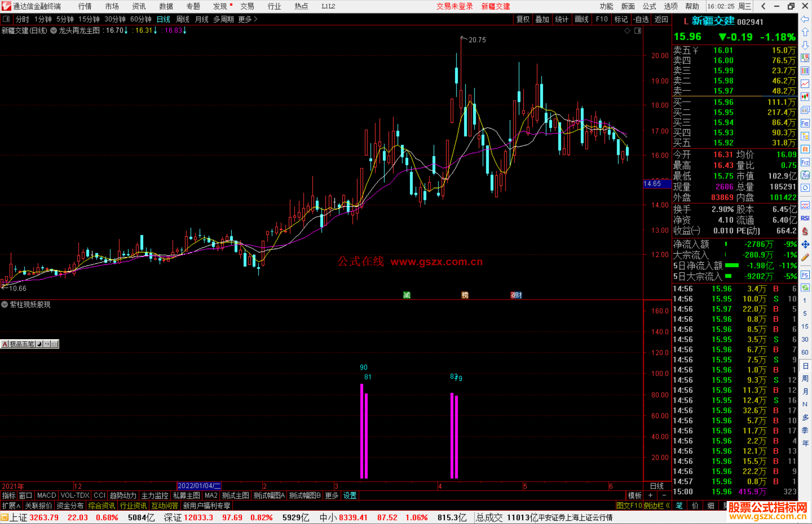This screenshot has width=812, height=524.
Task: Open the 模板 template menu
Action: [x=635, y=495]
